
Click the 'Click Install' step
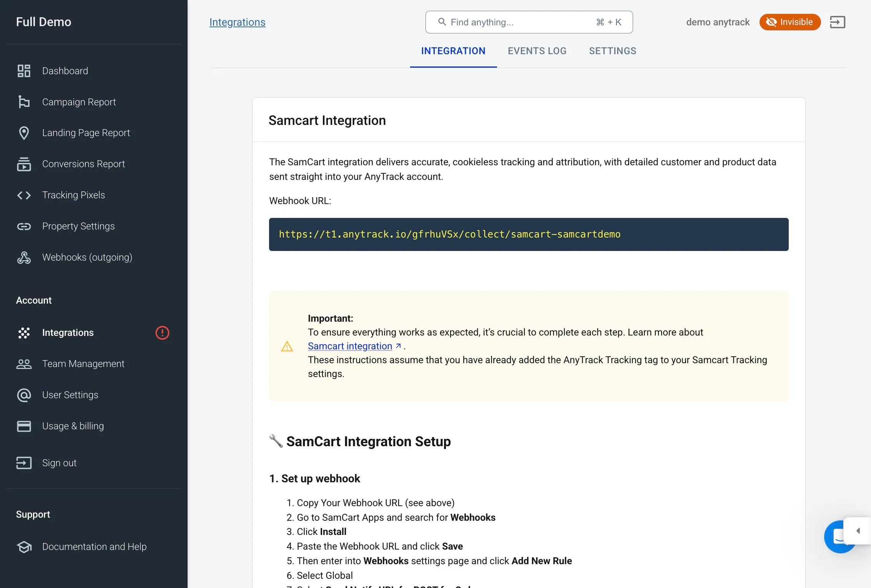coord(321,532)
